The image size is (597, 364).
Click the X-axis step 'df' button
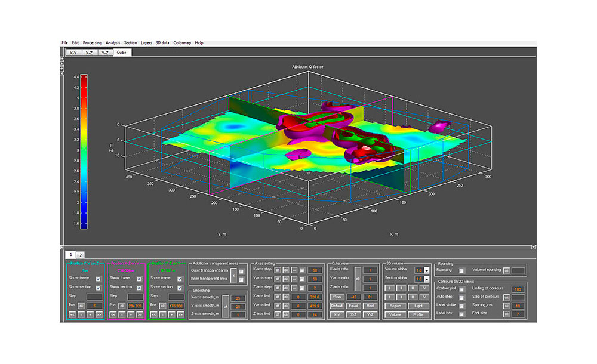pyautogui.click(x=278, y=270)
